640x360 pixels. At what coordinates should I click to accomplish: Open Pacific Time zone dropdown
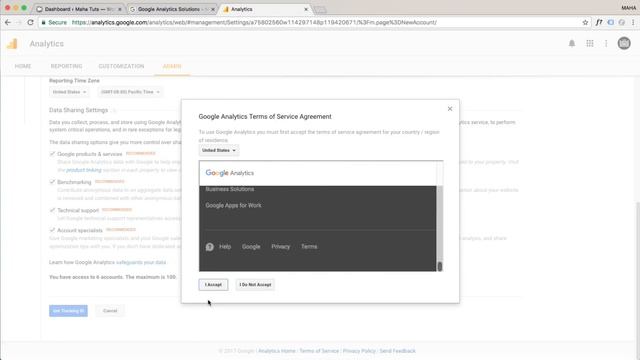[130, 92]
